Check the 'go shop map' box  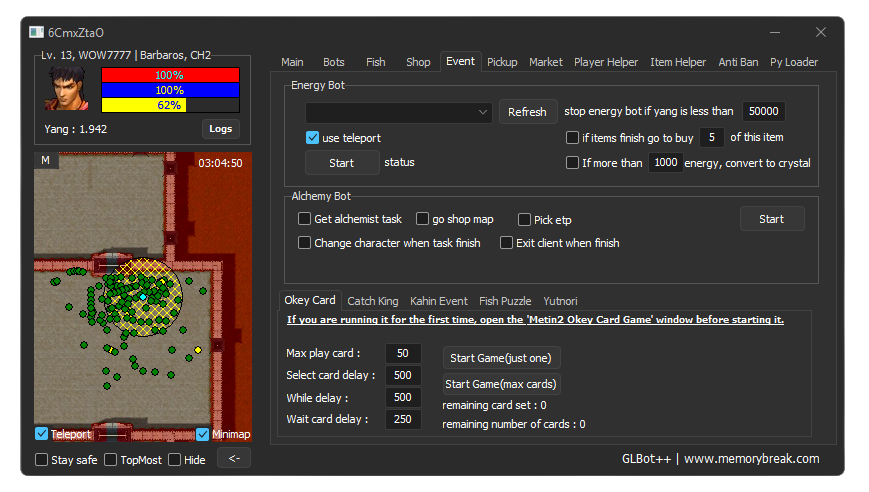coord(422,219)
